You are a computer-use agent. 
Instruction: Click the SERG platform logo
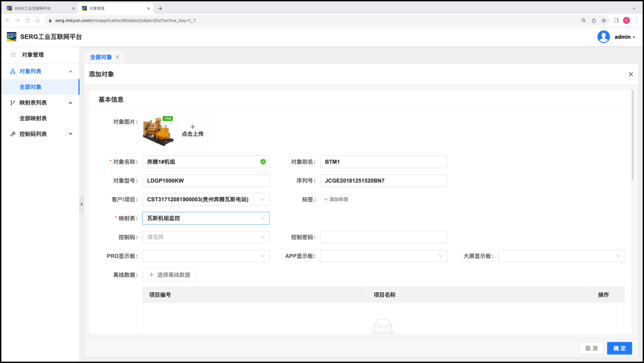click(11, 37)
